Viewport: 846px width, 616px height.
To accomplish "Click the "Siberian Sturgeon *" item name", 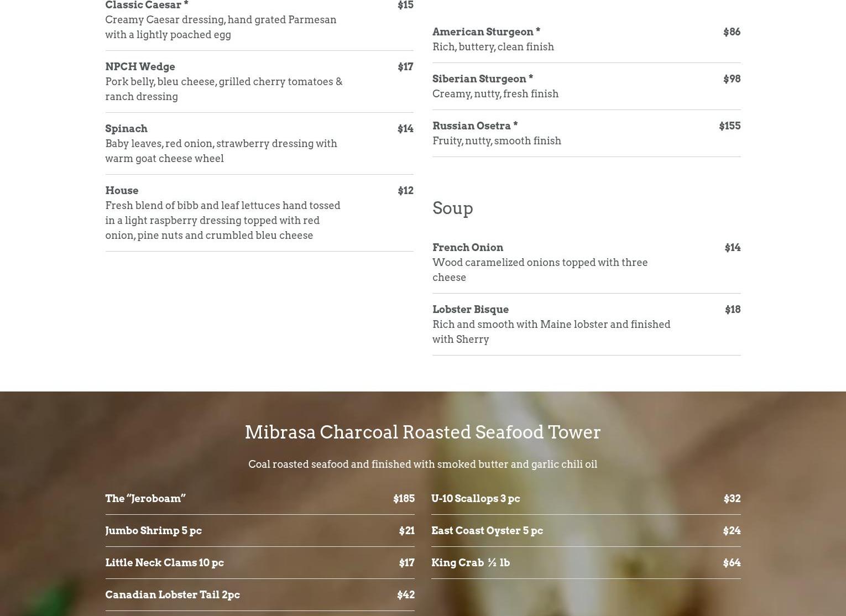I will pyautogui.click(x=483, y=79).
